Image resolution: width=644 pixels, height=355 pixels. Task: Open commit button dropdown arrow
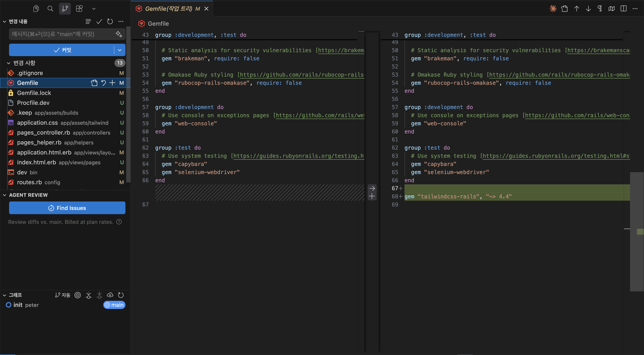click(120, 50)
